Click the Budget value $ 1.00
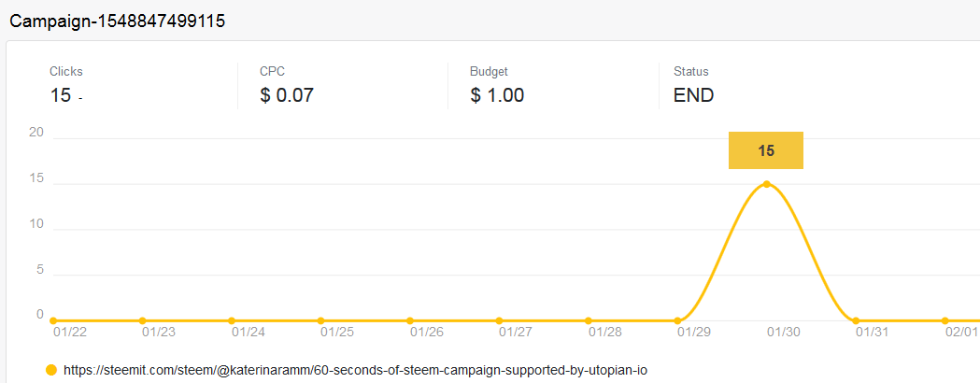 (x=497, y=95)
